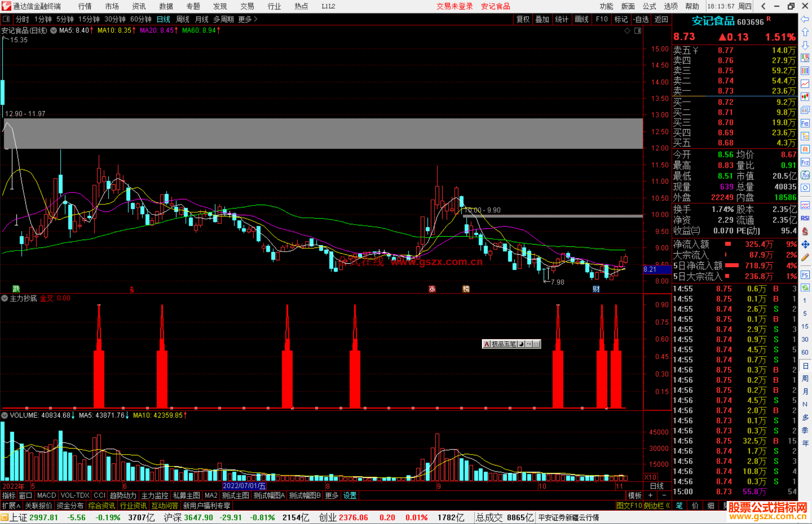Click the plus button beside 模板
The width and height of the screenshot is (812, 524).
(650, 495)
